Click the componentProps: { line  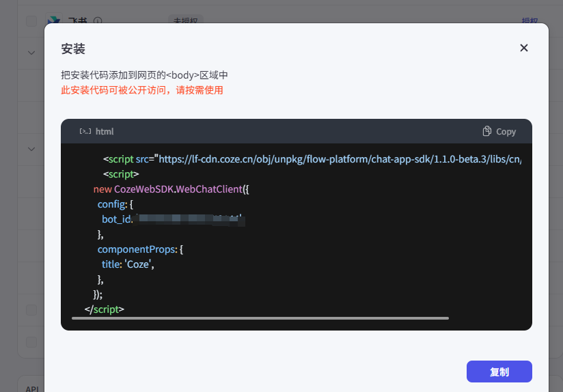pyautogui.click(x=140, y=249)
